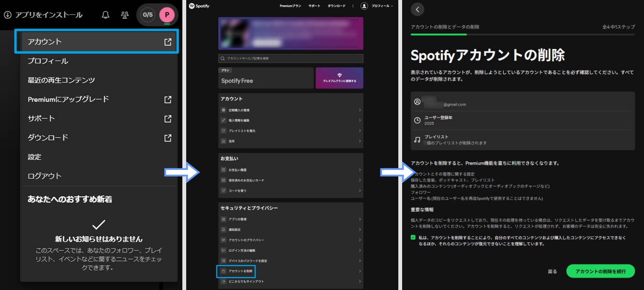Click the プレミアムプランに登録する card
Viewport: 644px width, 290px height.
coord(339,78)
